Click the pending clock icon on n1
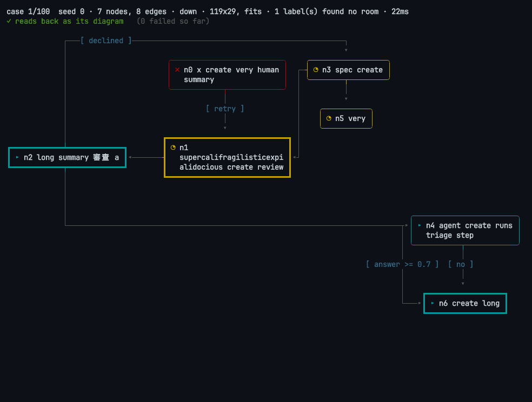The height and width of the screenshot is (402, 532). point(173,148)
